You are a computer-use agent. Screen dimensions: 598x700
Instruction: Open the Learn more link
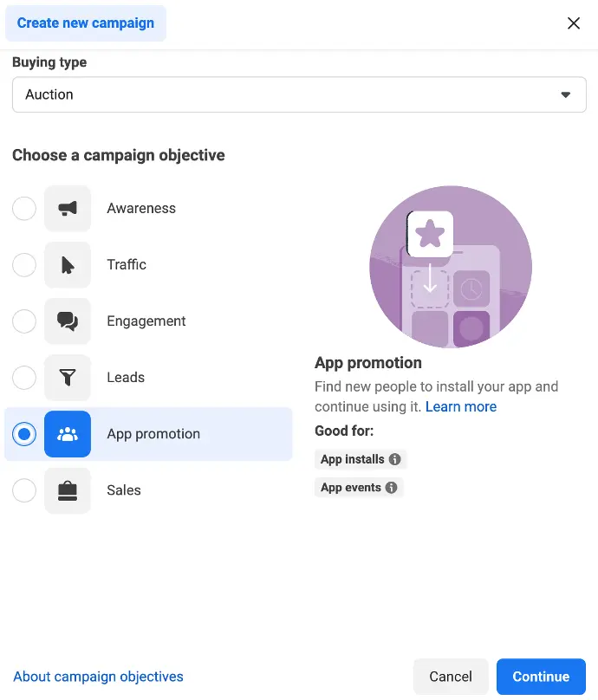[461, 406]
